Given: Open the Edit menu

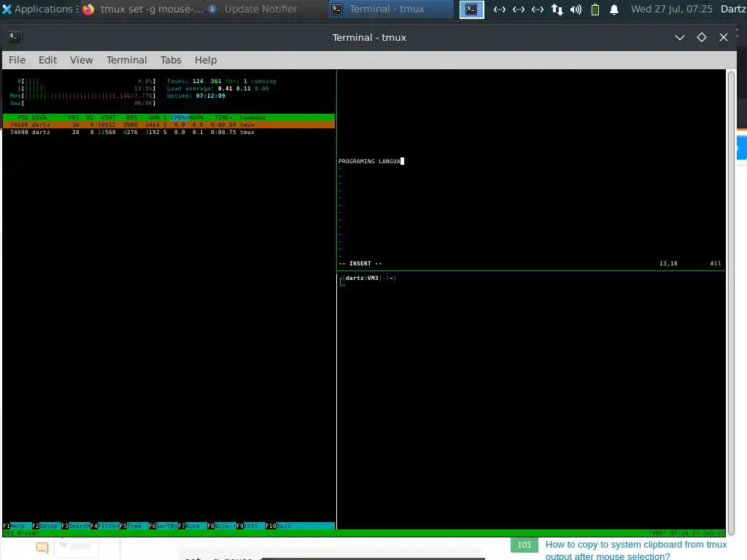Looking at the screenshot, I should click(x=47, y=60).
